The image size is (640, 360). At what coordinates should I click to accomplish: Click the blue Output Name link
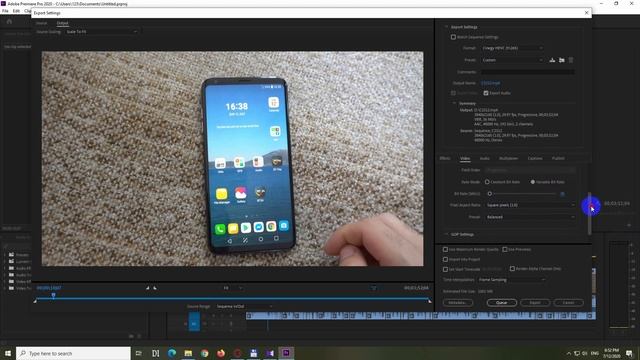pos(490,83)
